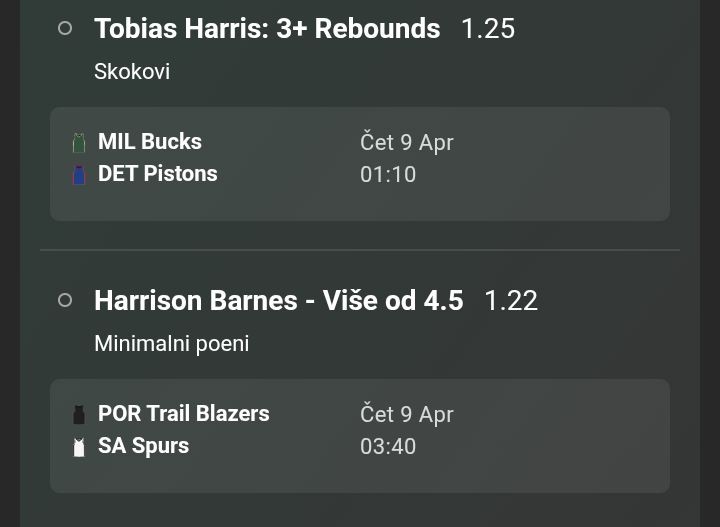Image resolution: width=720 pixels, height=527 pixels.
Task: Open the SA Spurs team name
Action: coord(144,446)
